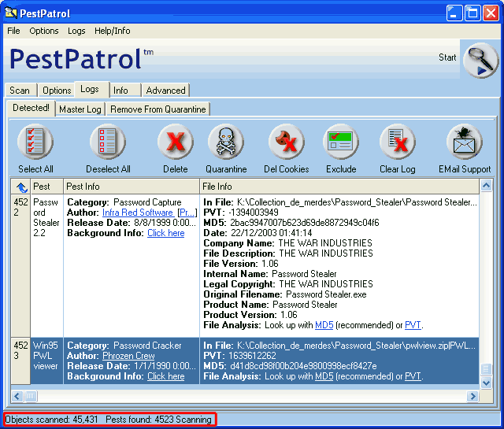Open MD5 lookup link for Password Stealer

coord(324,325)
